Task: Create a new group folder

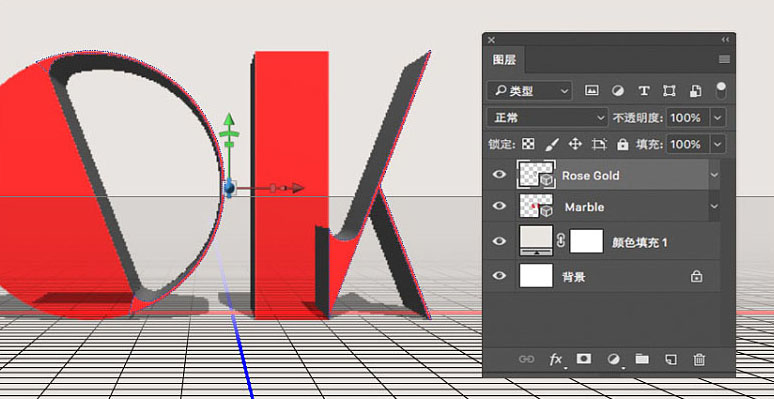Action: tap(642, 359)
